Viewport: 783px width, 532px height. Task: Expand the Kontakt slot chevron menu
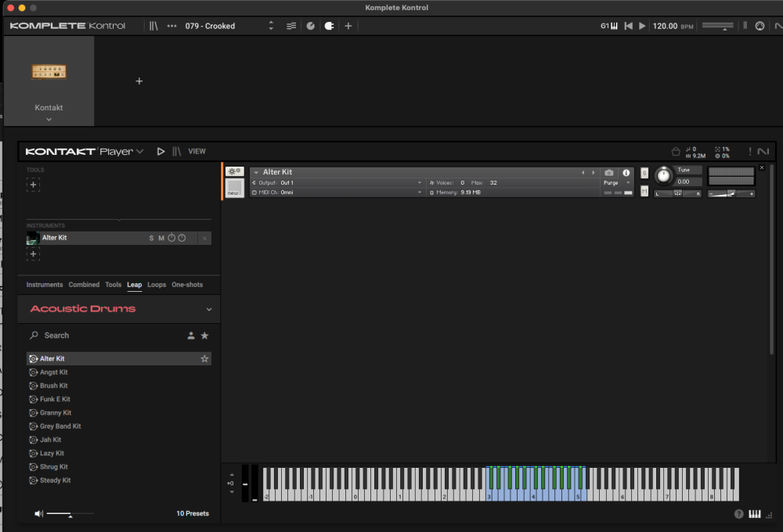(49, 119)
